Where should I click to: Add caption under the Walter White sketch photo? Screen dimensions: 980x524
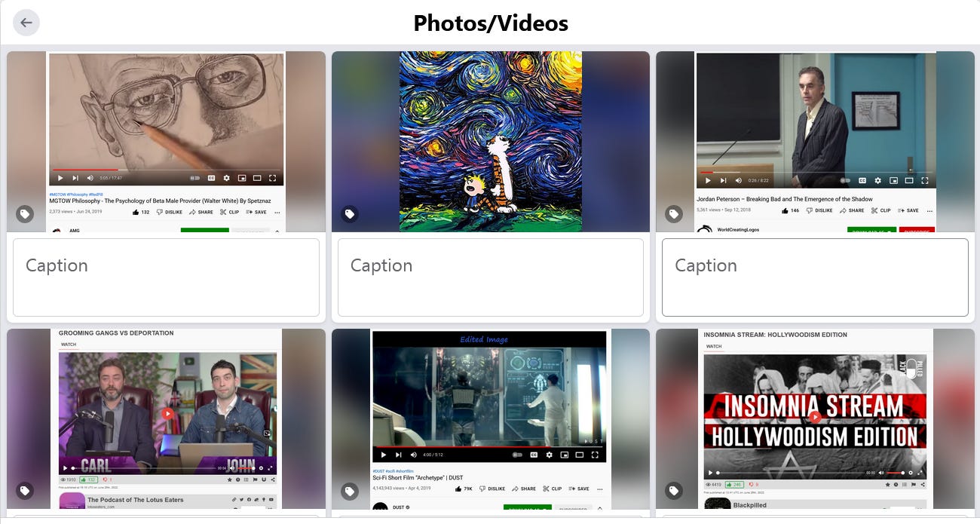point(166,277)
